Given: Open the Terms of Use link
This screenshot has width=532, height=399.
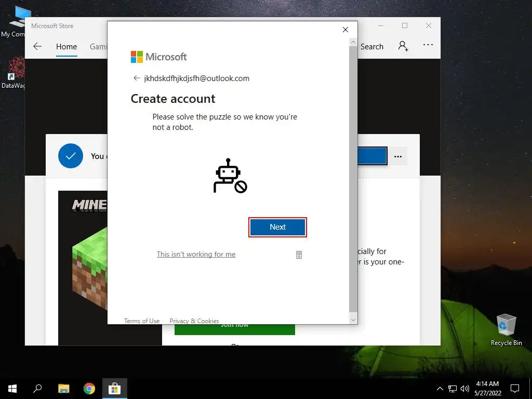Looking at the screenshot, I should tap(141, 321).
